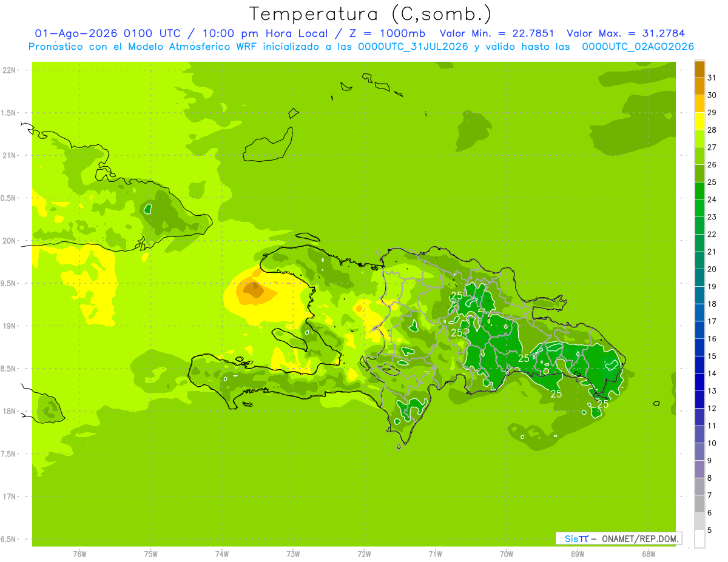Click the longitude label '72W'
728x562 pixels.
click(x=364, y=554)
